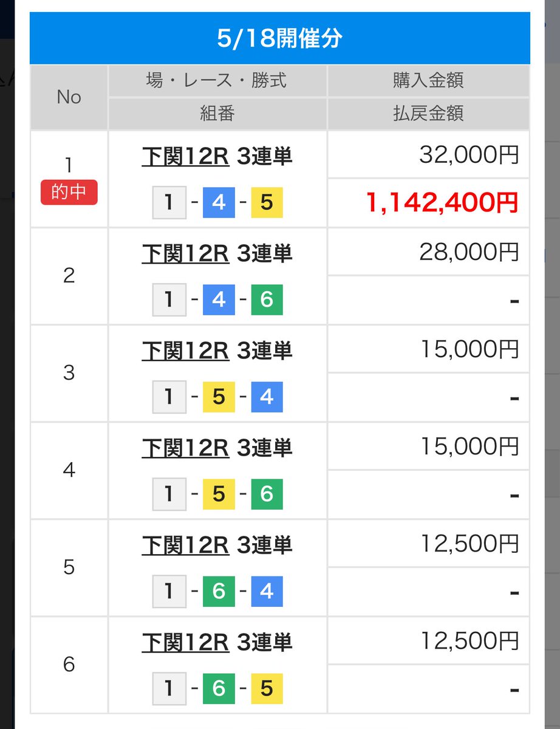Click the yellow 5 boat number in row 1
Screen dimensions: 560x729
(x=267, y=202)
